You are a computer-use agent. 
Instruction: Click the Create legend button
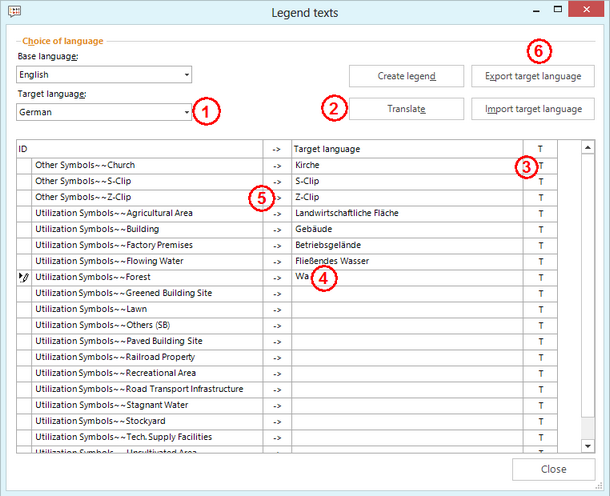(406, 76)
